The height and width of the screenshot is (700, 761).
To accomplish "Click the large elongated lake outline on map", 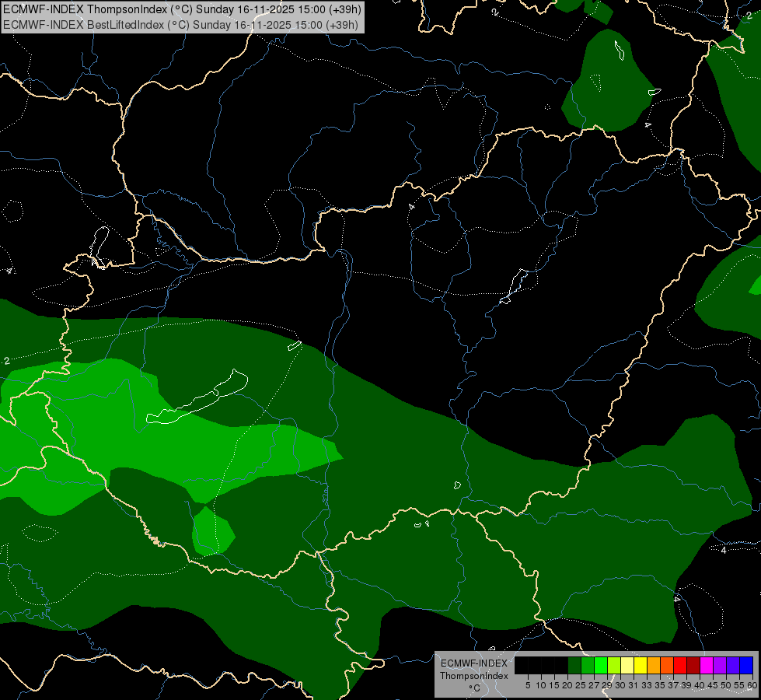I will [197, 397].
